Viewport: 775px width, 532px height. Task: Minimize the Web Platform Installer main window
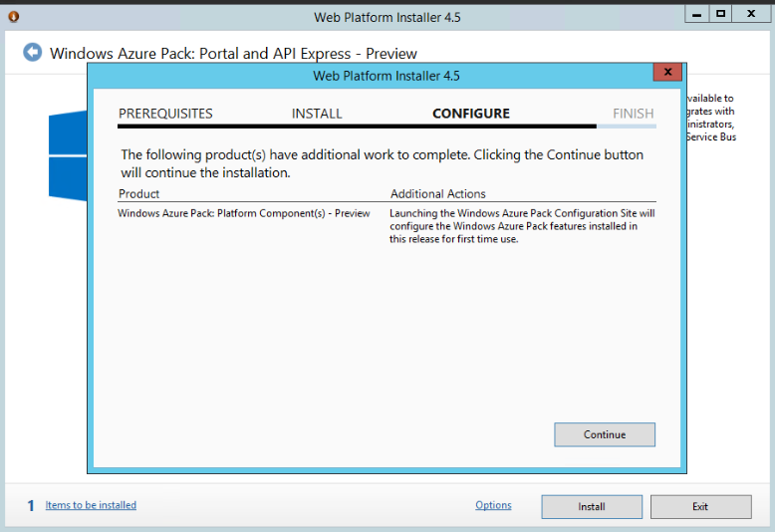(696, 14)
